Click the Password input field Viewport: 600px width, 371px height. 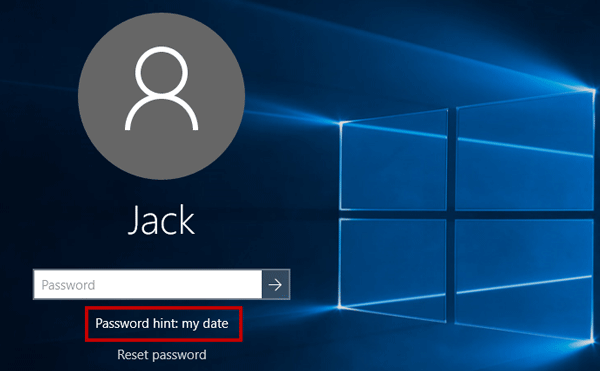(x=148, y=285)
